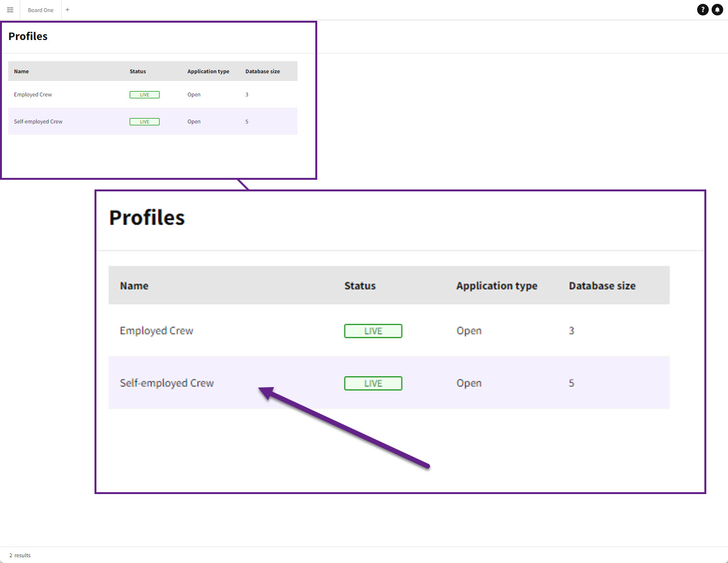Select database size 5 in small Profiles table
The width and height of the screenshot is (728, 563).
(x=247, y=121)
